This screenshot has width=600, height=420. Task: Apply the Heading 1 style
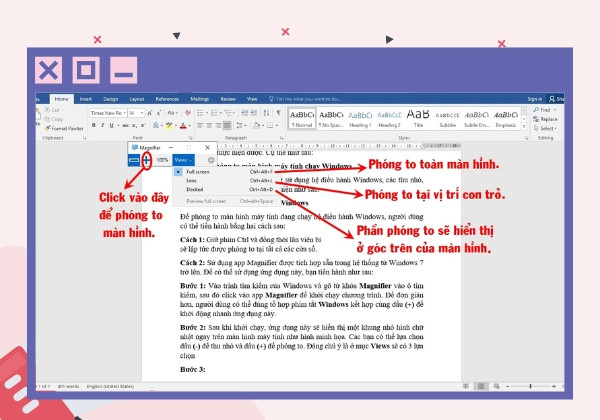[x=360, y=119]
